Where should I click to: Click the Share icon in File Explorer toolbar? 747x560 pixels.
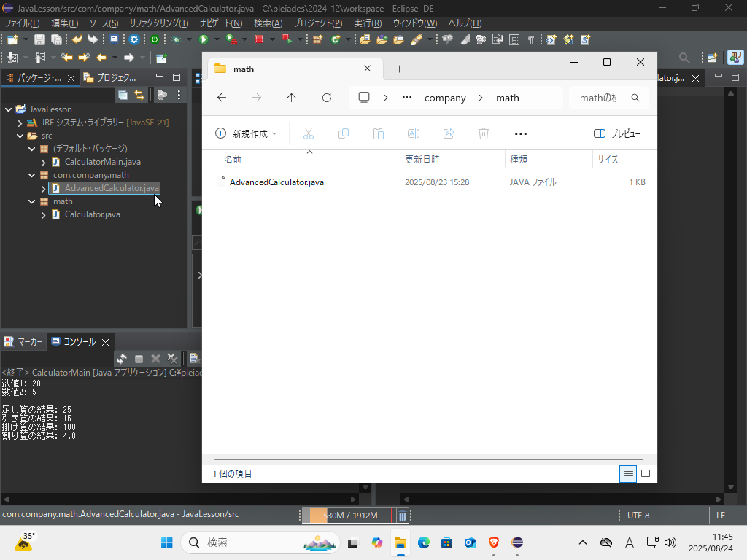point(449,134)
